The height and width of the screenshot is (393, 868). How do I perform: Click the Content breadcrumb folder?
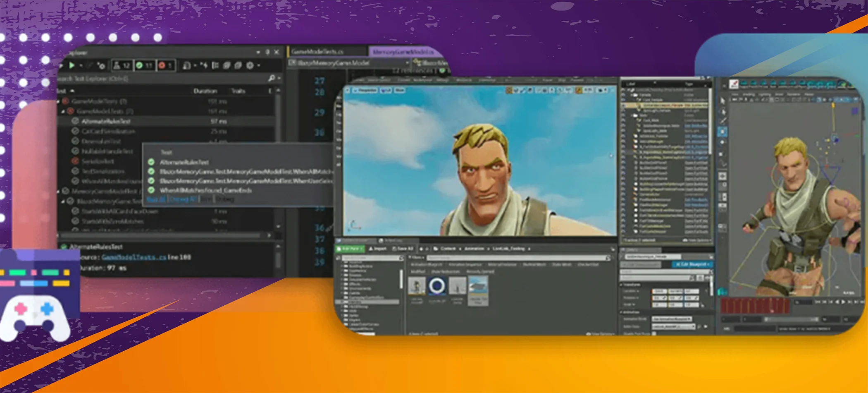click(448, 249)
